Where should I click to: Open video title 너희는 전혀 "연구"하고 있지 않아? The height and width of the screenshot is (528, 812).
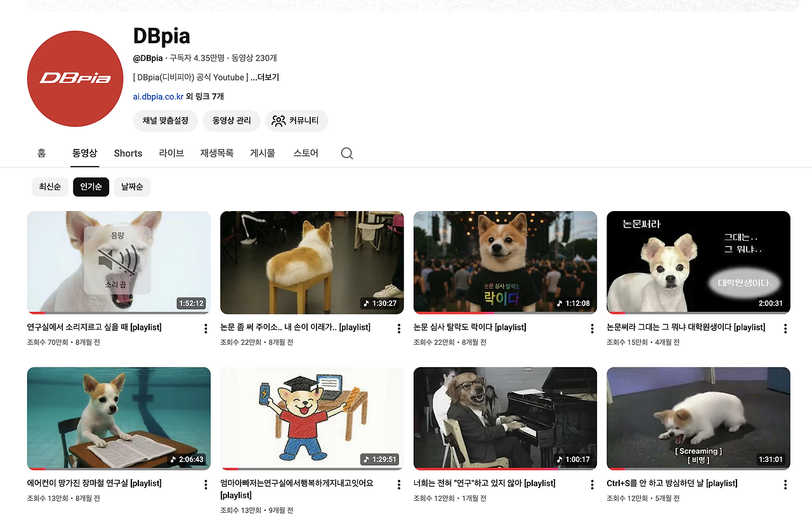[x=484, y=484]
